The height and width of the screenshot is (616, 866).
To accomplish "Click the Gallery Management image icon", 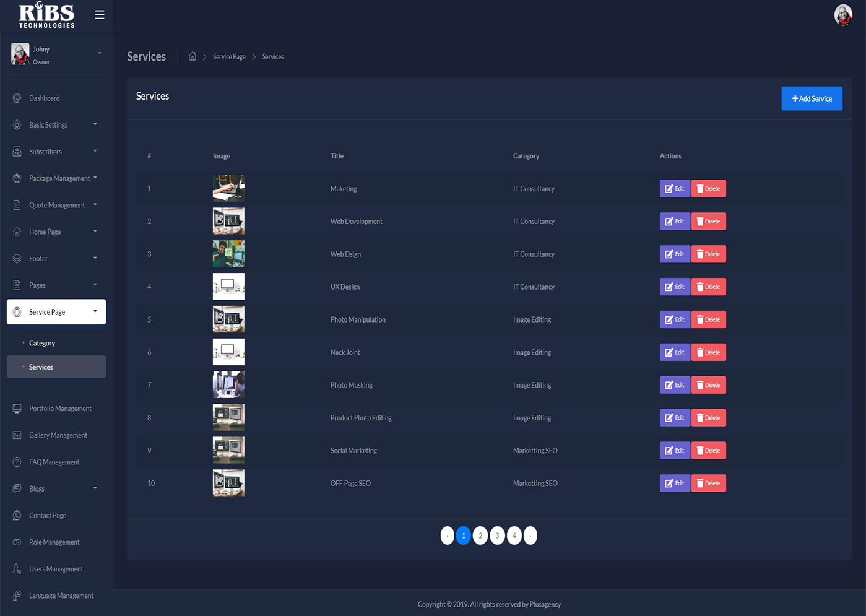I will tap(17, 435).
